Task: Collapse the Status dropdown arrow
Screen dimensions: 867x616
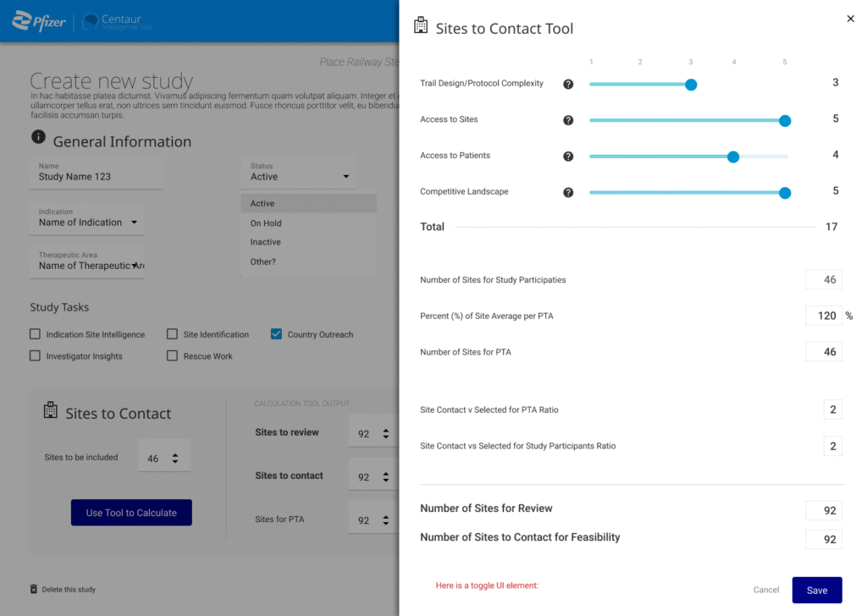Action: tap(345, 177)
